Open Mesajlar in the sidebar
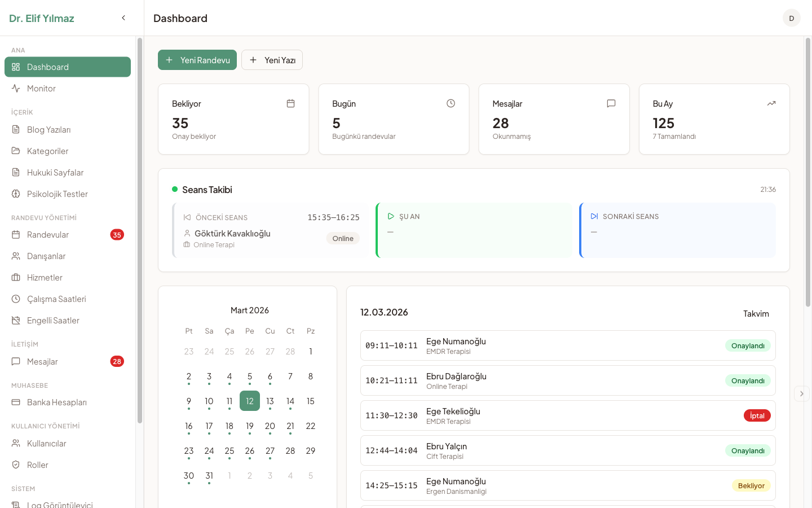 42,362
